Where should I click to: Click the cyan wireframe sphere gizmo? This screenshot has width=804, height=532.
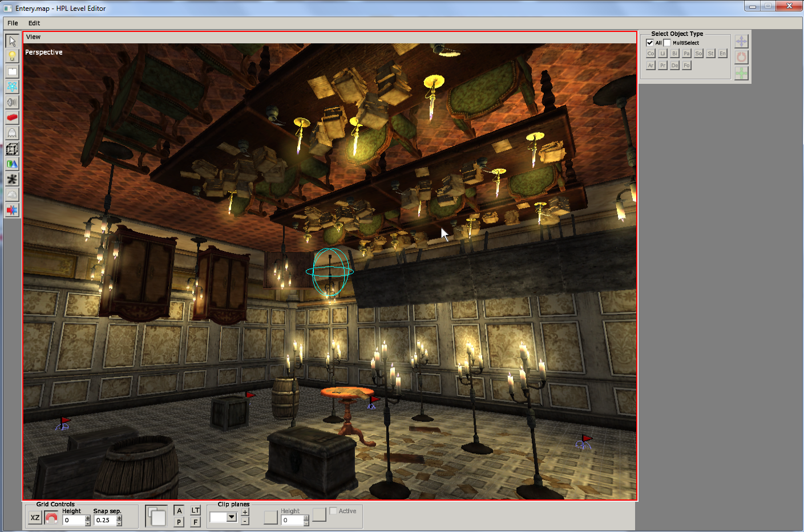330,271
